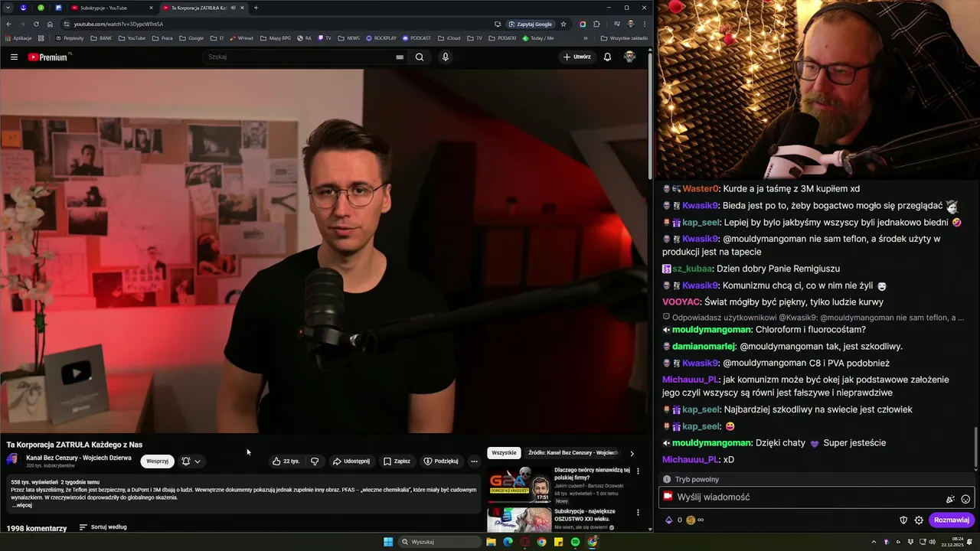
Task: Click the Wesprzyj support button
Action: pyautogui.click(x=157, y=461)
